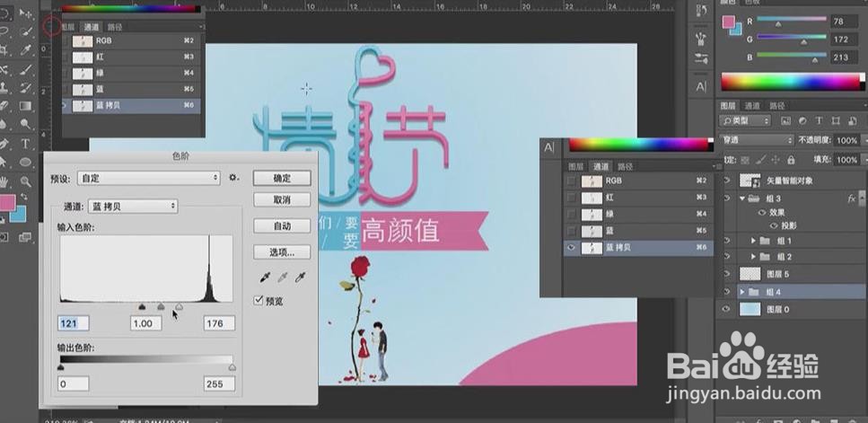Pick the gray point eyedropper in Levels
Screen dimensions: 868x423
pyautogui.click(x=283, y=277)
